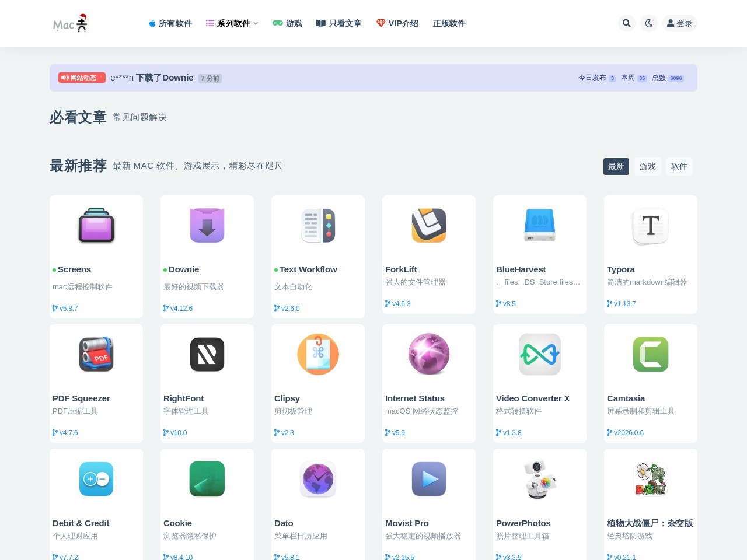Click the Video Converter X title
The height and width of the screenshot is (560, 747).
533,398
